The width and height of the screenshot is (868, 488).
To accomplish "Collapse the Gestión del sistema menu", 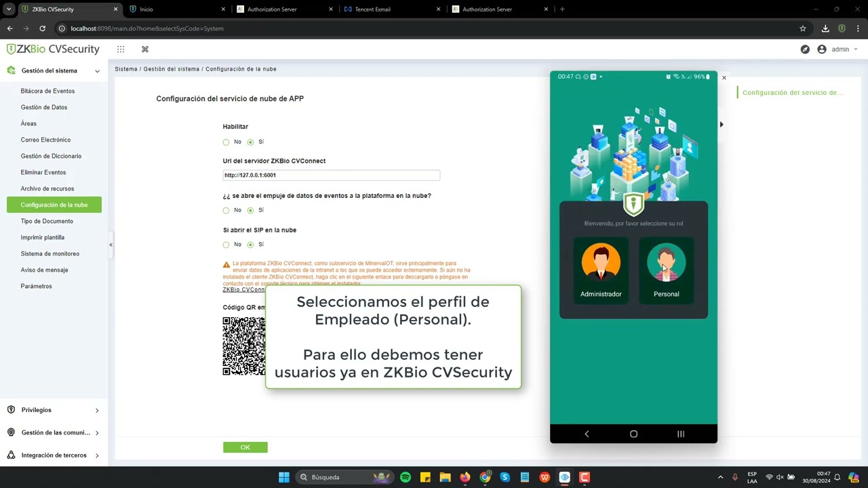I will (97, 70).
